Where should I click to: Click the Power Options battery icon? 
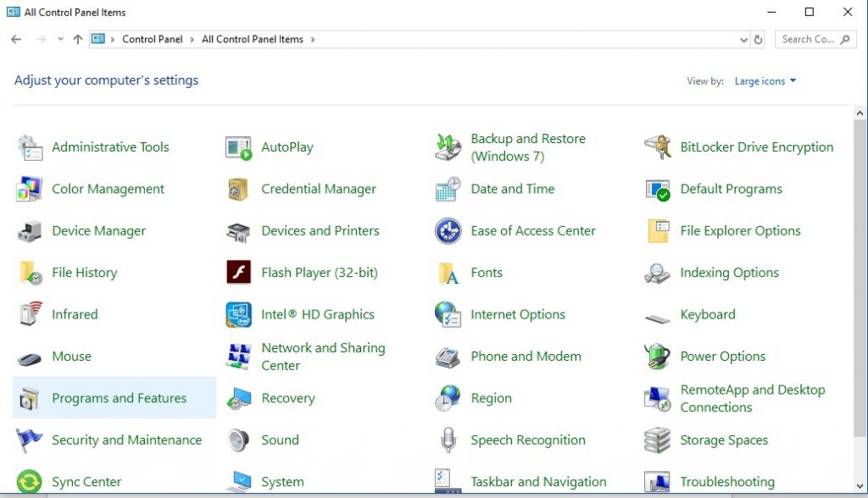658,357
